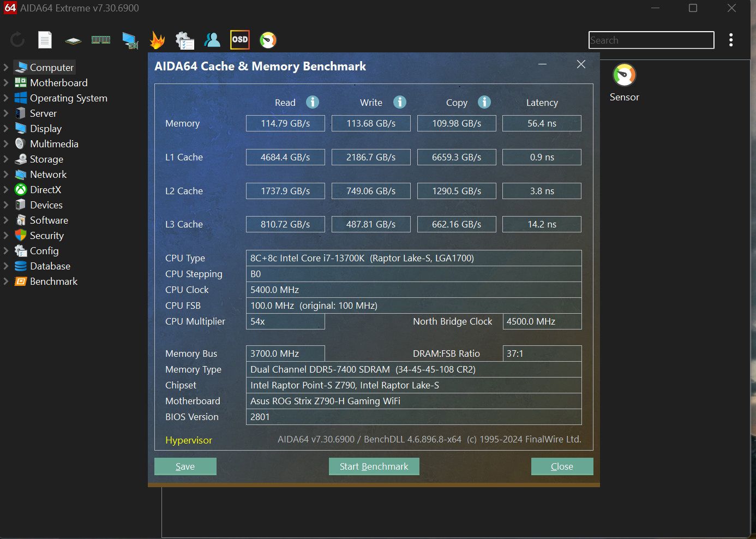This screenshot has width=756, height=539.
Task: Expand the Server tree node
Action: (5, 113)
